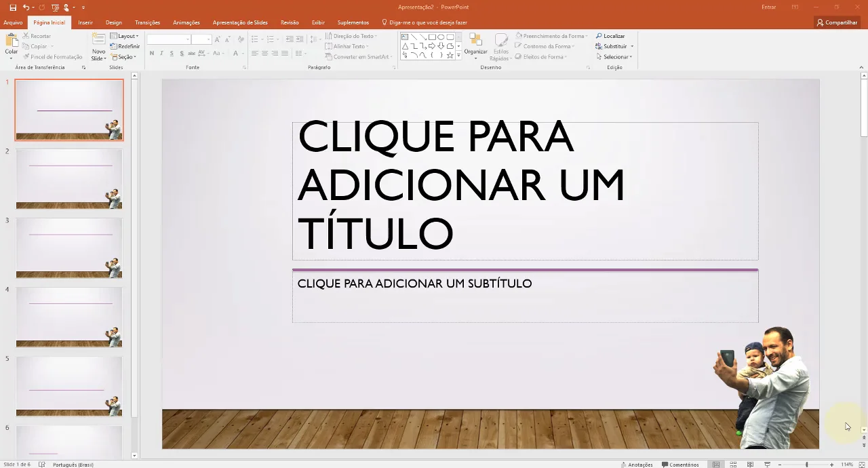Click the Save icon in quick access toolbar
This screenshot has height=468, width=868.
coord(13,7)
